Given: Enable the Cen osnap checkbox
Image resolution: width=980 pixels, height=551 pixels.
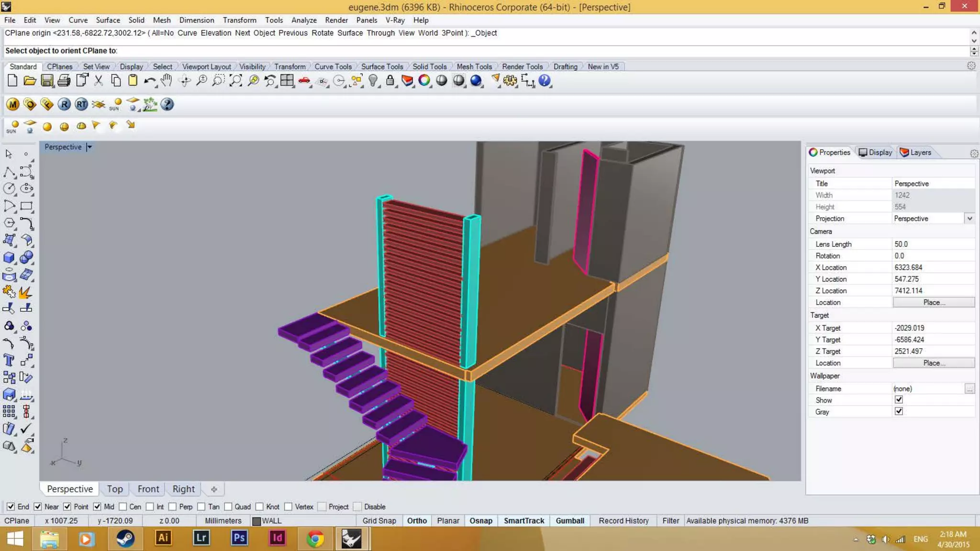Looking at the screenshot, I should [x=123, y=507].
